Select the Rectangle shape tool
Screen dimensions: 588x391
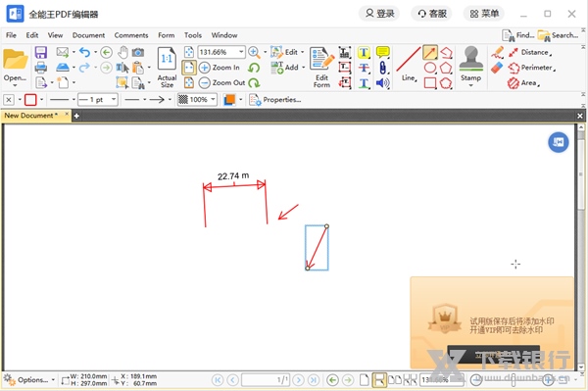coord(430,83)
